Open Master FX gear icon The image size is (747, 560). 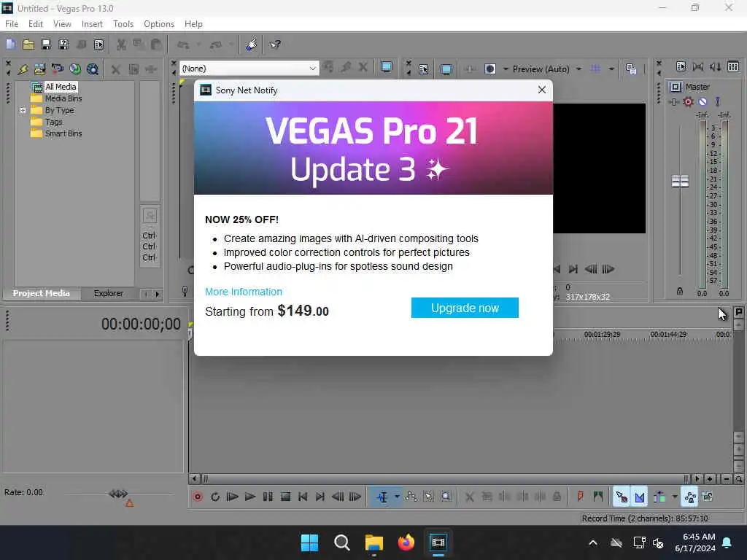click(x=688, y=101)
